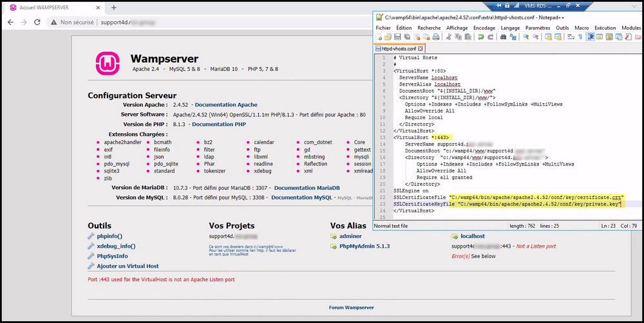Toggle the highlighted Indent guide icon
Image resolution: width=644 pixels, height=323 pixels.
pos(590,37)
